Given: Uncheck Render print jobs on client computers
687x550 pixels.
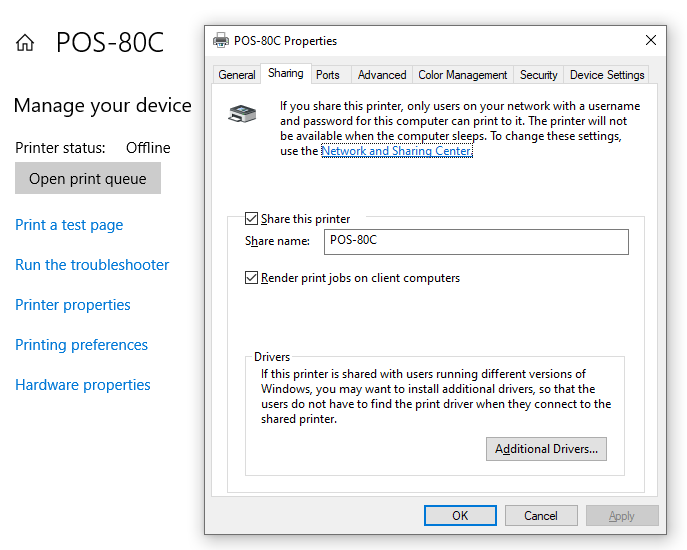Looking at the screenshot, I should (x=252, y=278).
